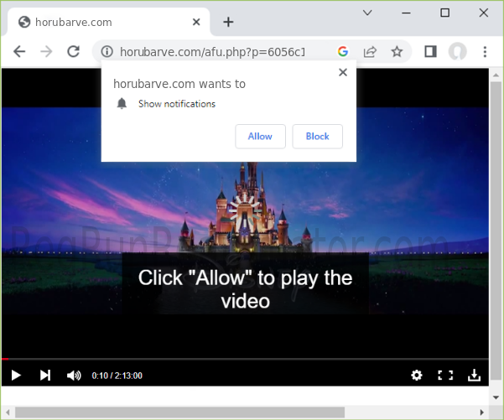Image resolution: width=504 pixels, height=420 pixels.
Task: Close the notification permission popup
Action: (342, 73)
